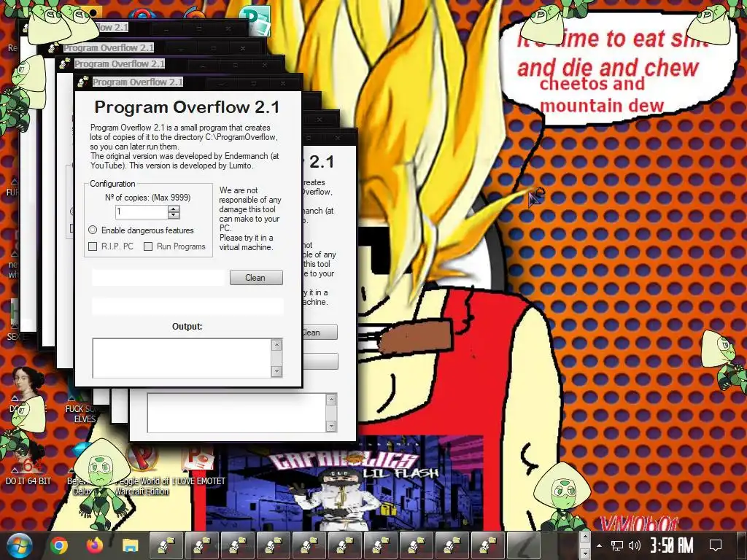The height and width of the screenshot is (560, 747).
Task: Select the Publisher icon at top of desktop
Action: pos(256,20)
